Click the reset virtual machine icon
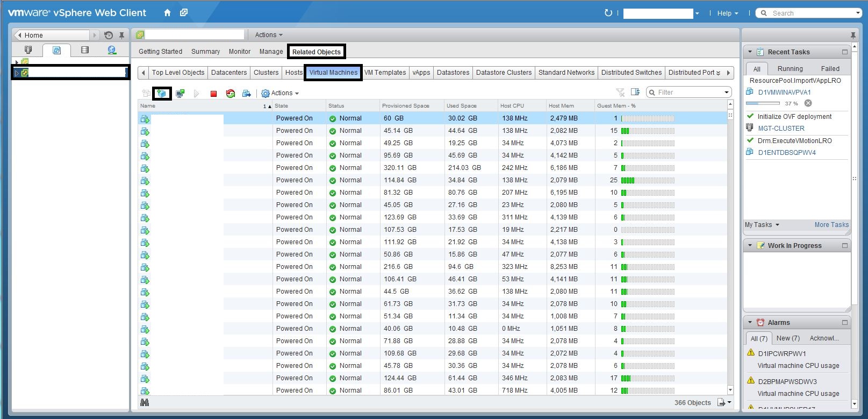 [x=231, y=94]
